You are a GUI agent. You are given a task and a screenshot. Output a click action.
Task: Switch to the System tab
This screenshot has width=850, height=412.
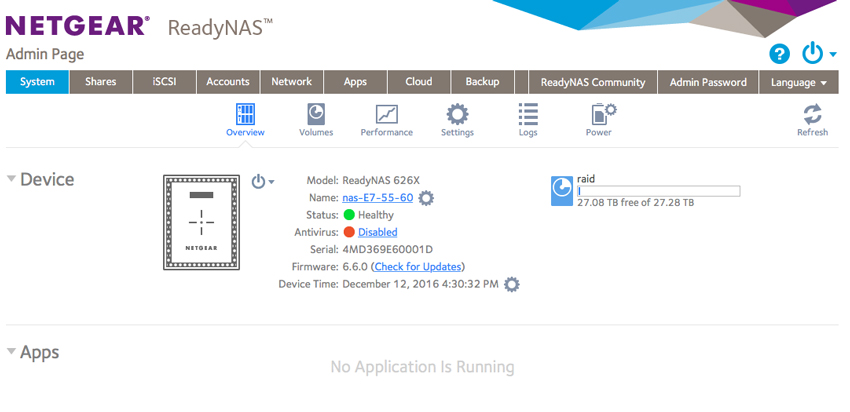tap(37, 82)
